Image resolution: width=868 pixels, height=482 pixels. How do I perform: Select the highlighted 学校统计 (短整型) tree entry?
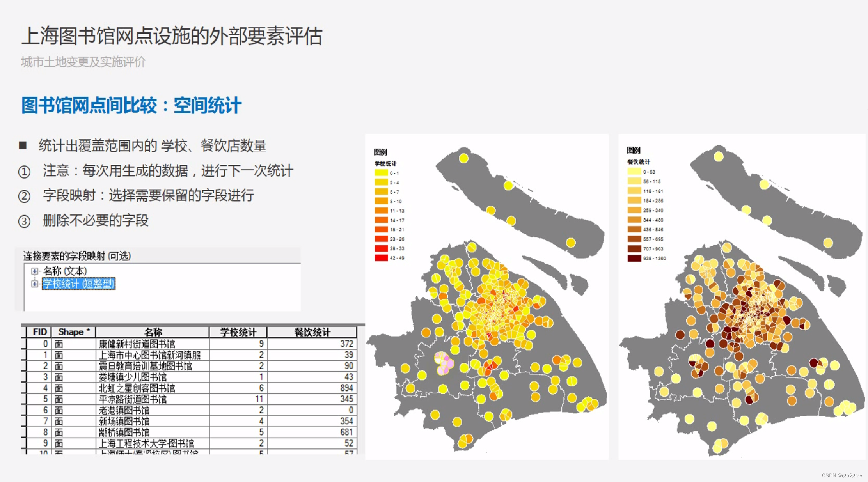point(78,284)
